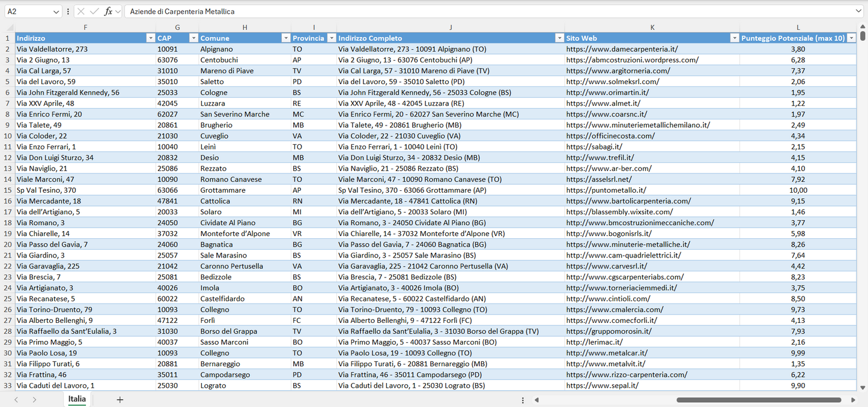Open the https://puntometallo.it/ link
The width and height of the screenshot is (868, 407).
tap(605, 190)
